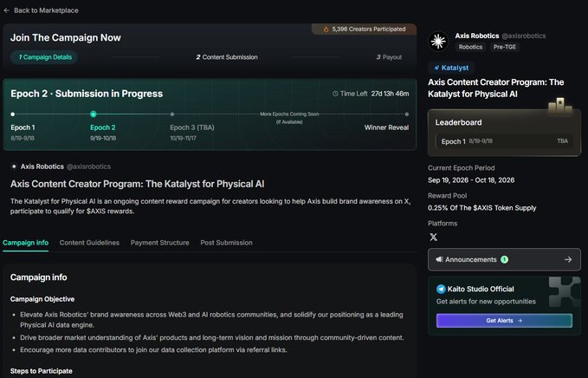Click the Robotics tag
The image size is (588, 378).
[x=470, y=47]
